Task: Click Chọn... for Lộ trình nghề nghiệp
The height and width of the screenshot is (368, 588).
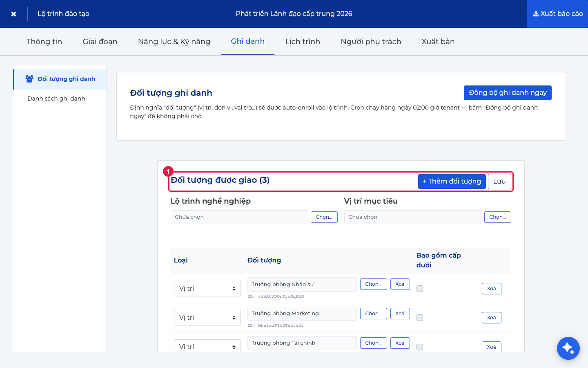Action: click(x=324, y=217)
